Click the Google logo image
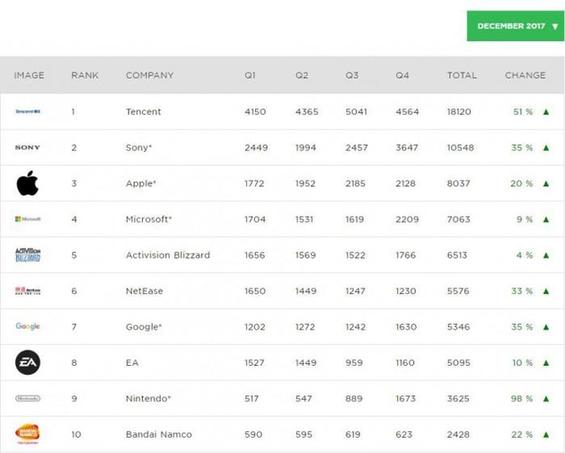Viewport: 565px width, 453px height. 28,326
